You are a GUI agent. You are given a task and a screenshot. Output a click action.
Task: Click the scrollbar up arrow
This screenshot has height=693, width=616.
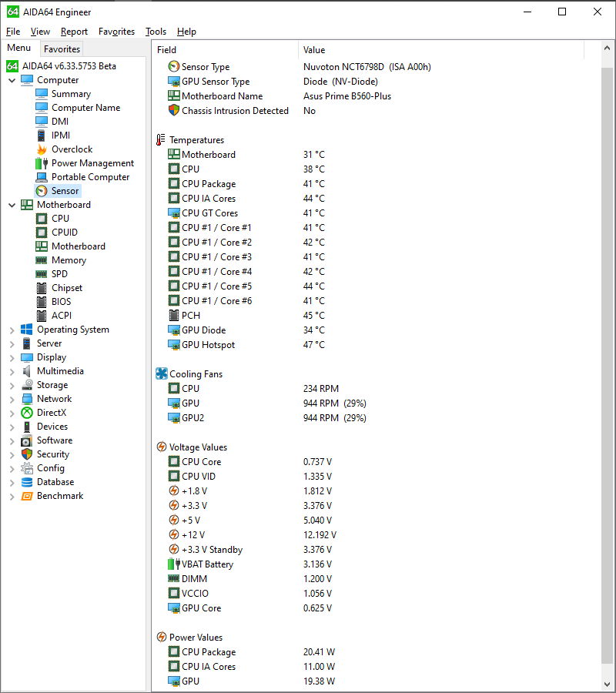point(608,49)
